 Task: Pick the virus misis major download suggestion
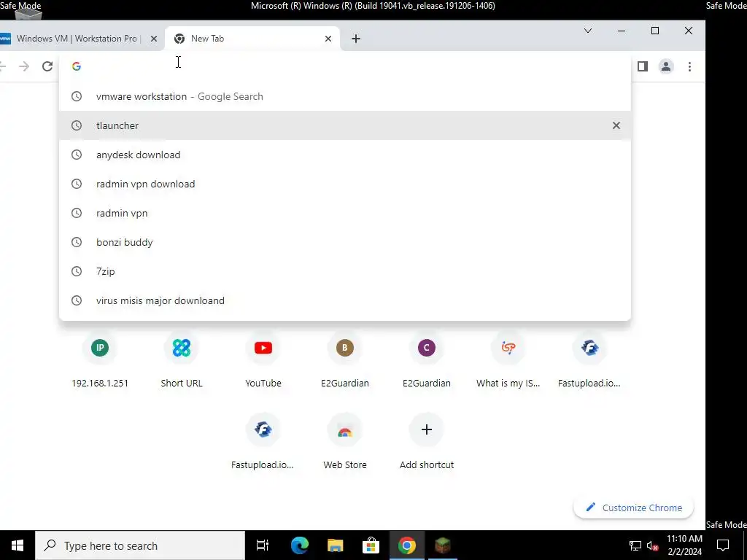tap(345, 300)
